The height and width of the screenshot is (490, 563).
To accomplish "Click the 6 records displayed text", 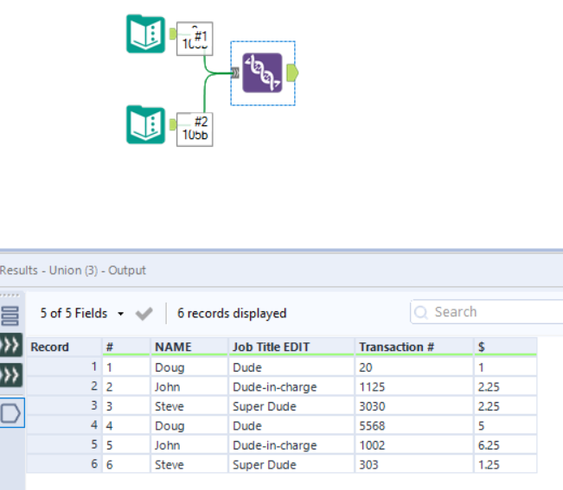I will click(x=232, y=313).
